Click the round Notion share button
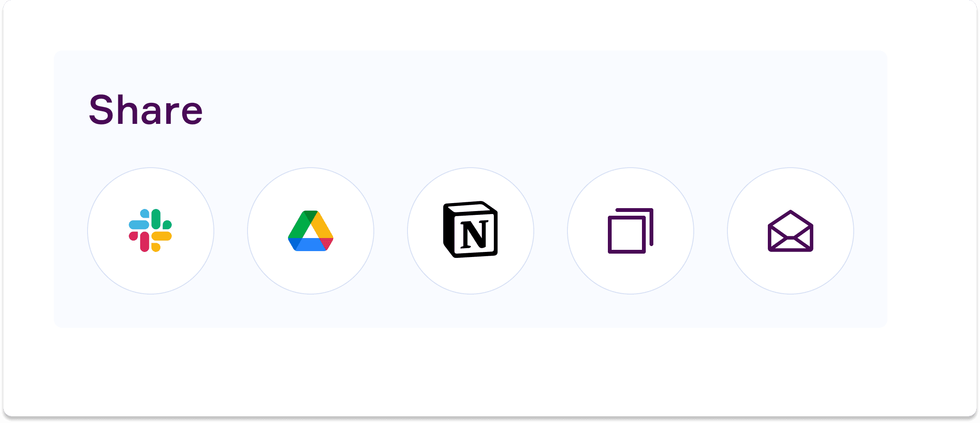This screenshot has width=980, height=423. tap(471, 231)
